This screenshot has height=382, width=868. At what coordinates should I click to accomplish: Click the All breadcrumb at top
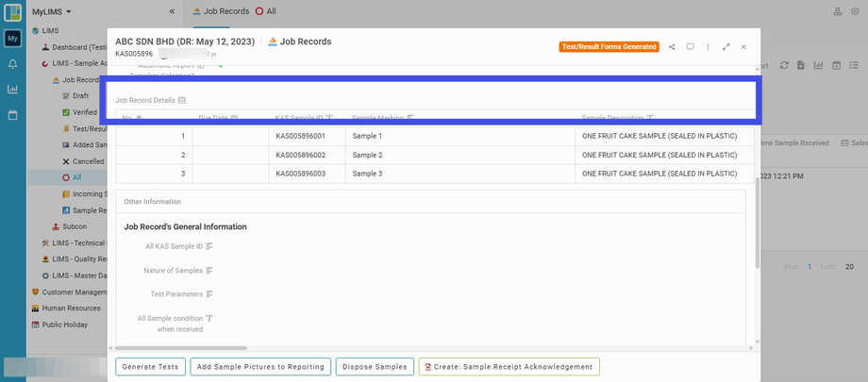[x=266, y=11]
